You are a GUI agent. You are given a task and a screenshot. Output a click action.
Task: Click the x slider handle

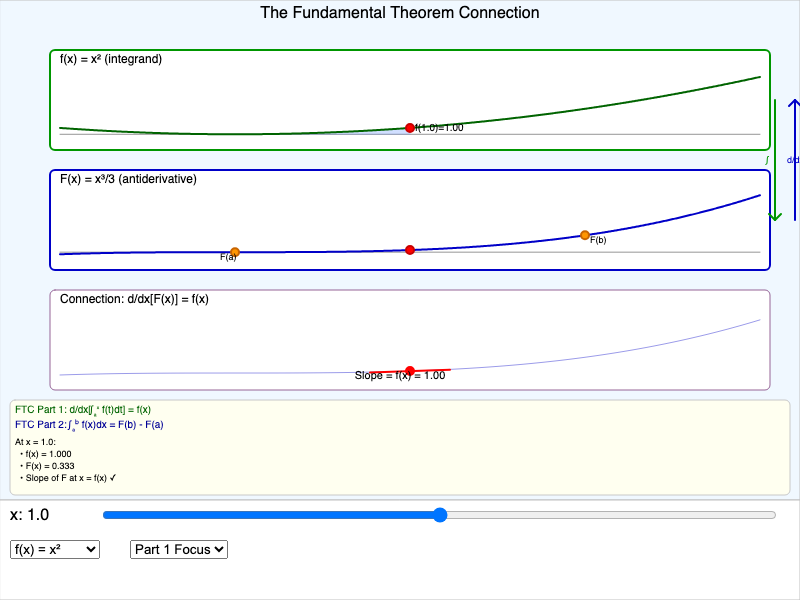(x=440, y=516)
